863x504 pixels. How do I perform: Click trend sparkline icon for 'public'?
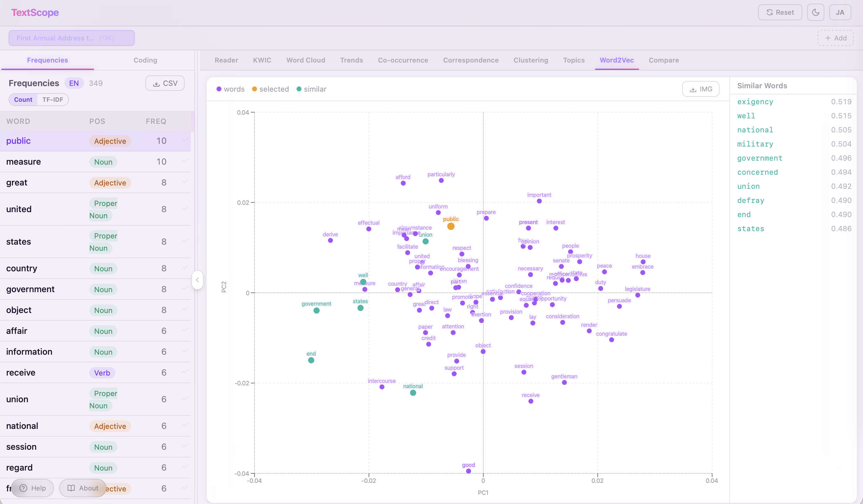185,140
